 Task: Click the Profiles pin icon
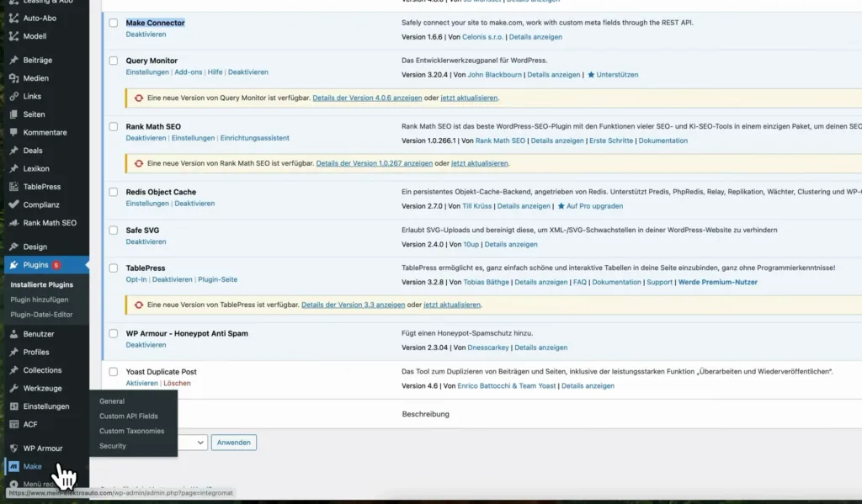pyautogui.click(x=13, y=352)
